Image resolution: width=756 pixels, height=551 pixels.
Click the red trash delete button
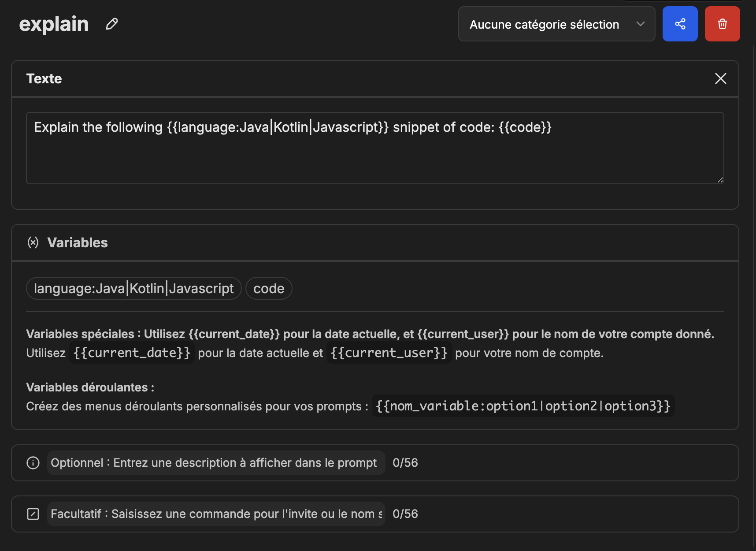tap(722, 24)
